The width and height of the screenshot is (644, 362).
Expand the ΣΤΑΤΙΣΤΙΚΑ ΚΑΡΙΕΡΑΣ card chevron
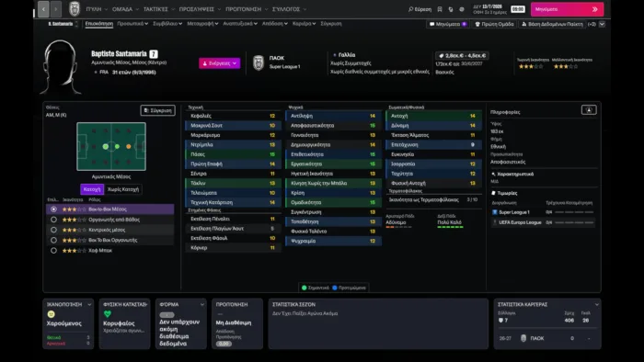[x=596, y=304]
